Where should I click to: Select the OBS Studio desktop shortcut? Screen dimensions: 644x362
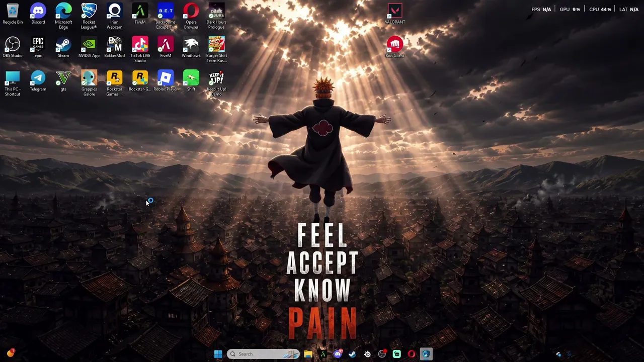click(x=13, y=47)
